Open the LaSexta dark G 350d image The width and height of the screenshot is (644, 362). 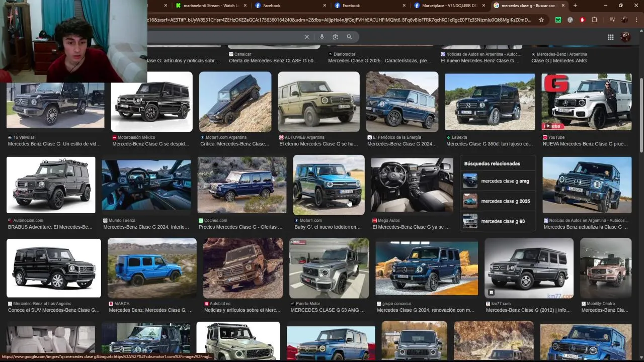pyautogui.click(x=490, y=102)
